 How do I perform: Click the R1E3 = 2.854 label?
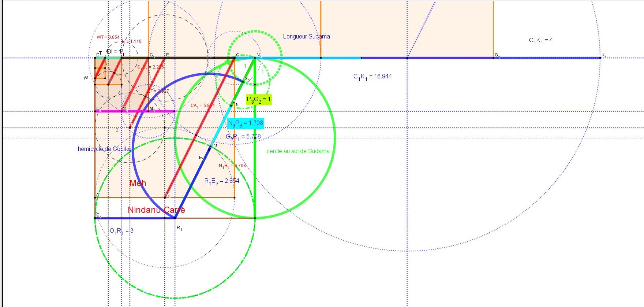tap(221, 181)
